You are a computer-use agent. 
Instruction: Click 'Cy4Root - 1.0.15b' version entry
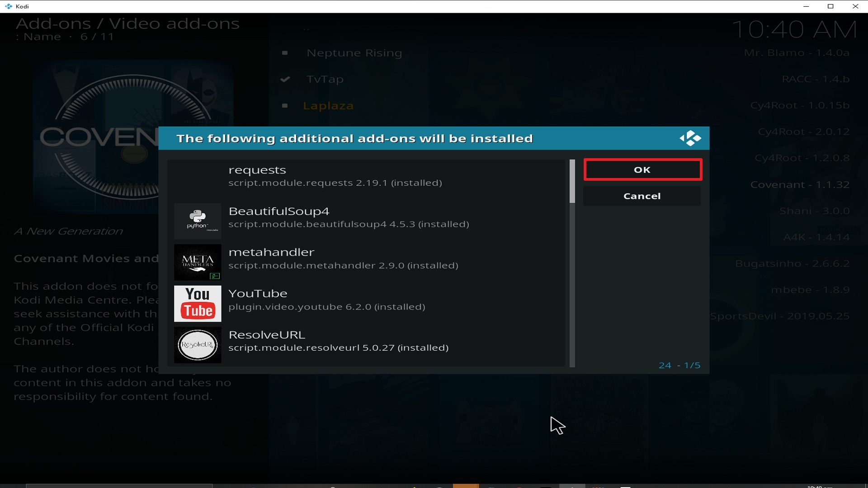800,105
